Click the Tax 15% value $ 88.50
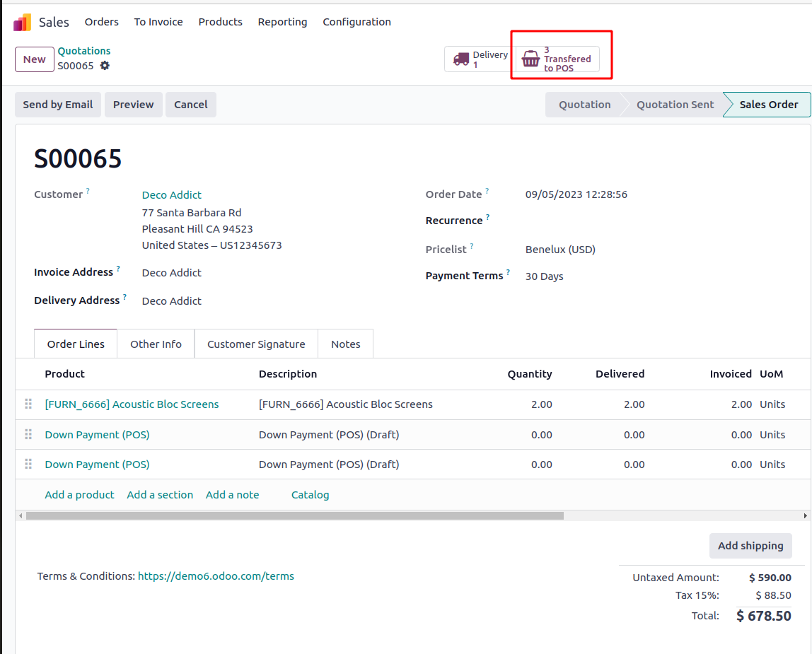The image size is (812, 654). click(773, 595)
